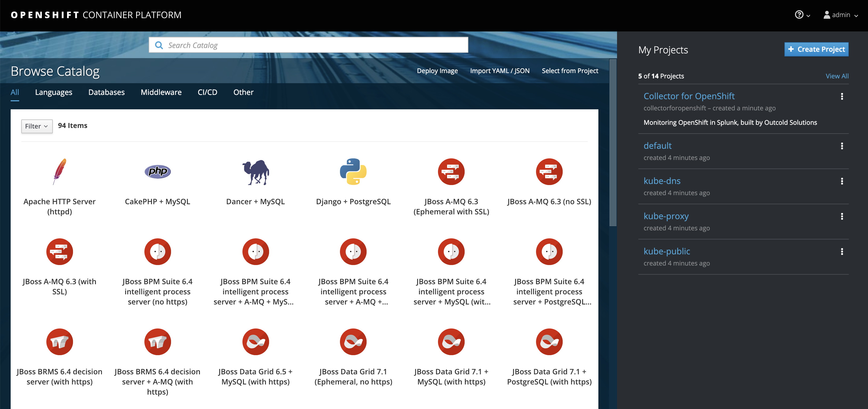This screenshot has height=409, width=868.
Task: Choose JBoss Data Grid 6.5 + MySQL icon
Action: point(255,342)
